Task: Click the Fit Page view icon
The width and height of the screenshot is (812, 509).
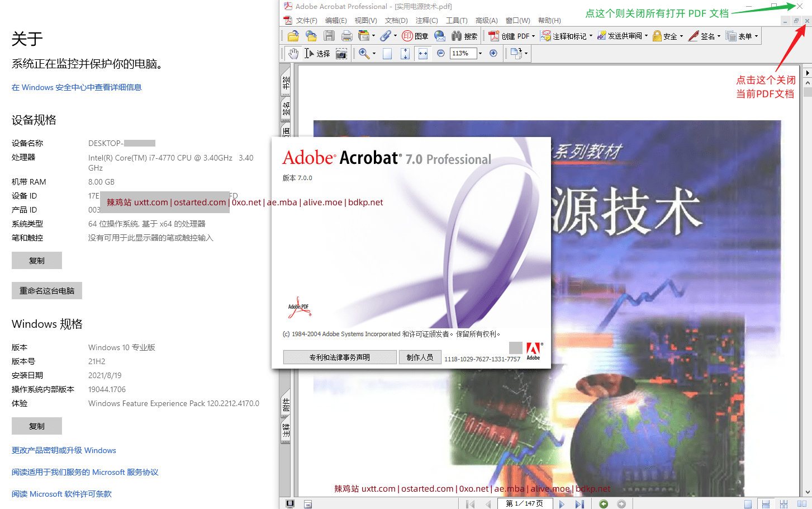Action: click(x=406, y=53)
